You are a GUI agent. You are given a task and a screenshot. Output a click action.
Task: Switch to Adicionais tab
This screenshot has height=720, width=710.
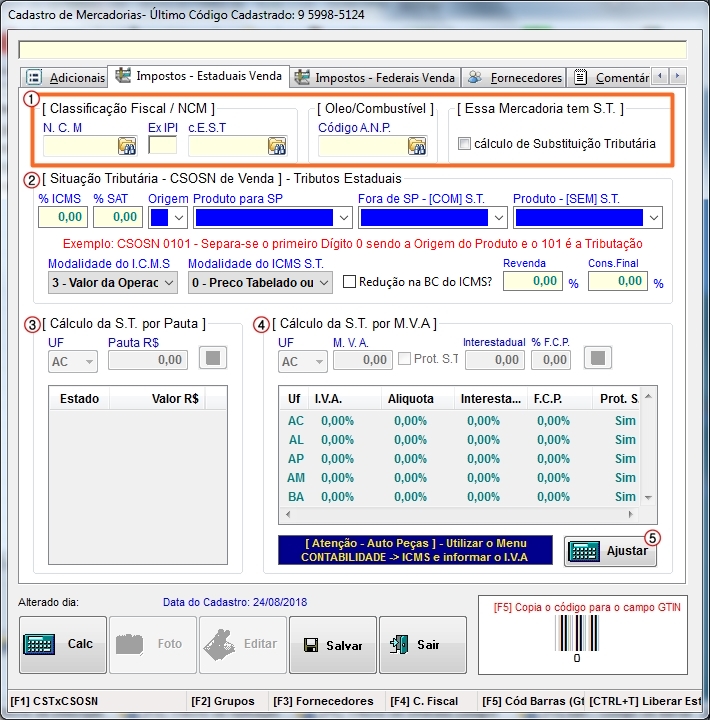coord(66,77)
